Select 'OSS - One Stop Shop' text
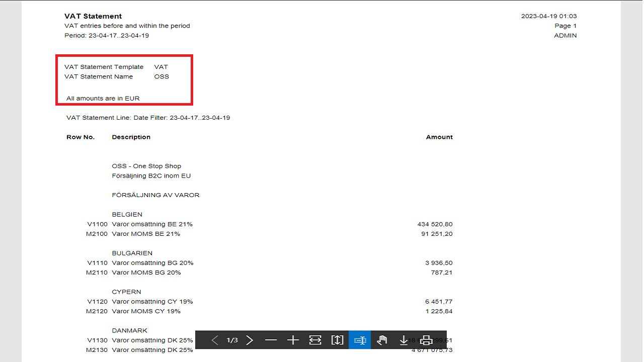 146,166
